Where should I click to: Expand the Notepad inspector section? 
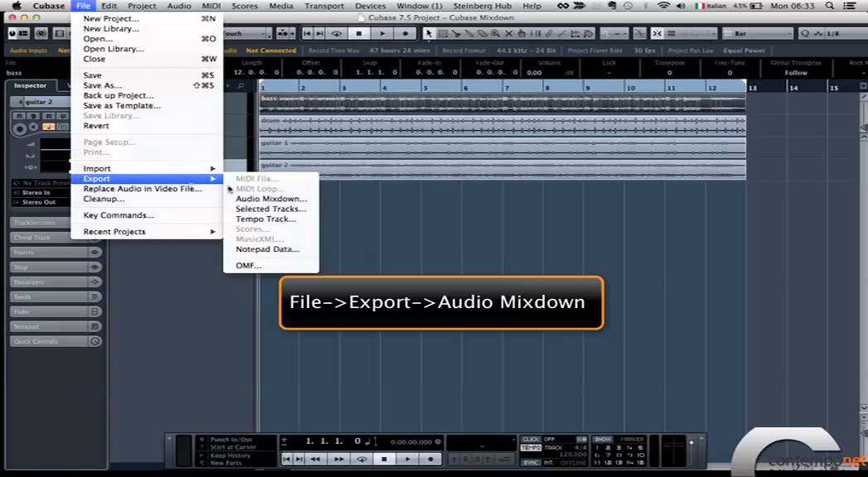(55, 326)
